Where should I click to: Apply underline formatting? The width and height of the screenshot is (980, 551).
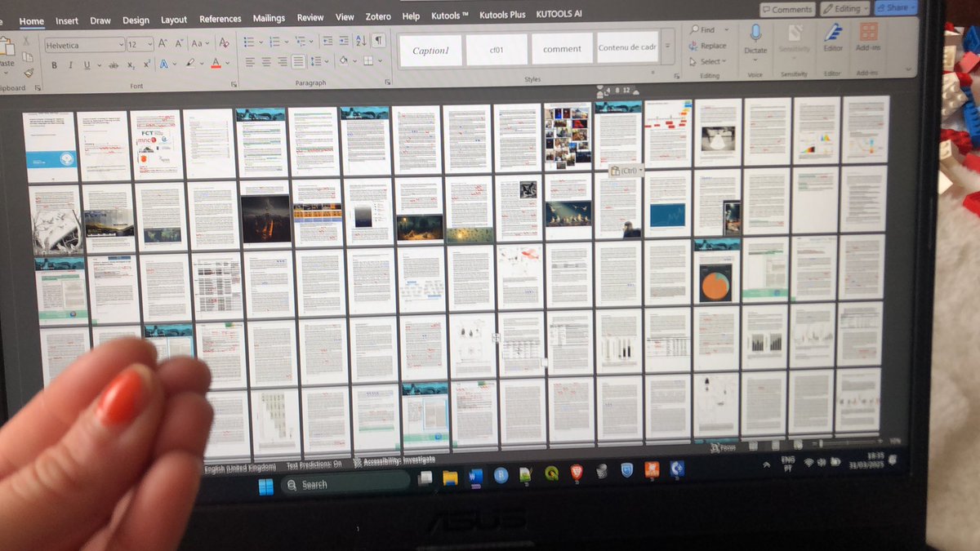pyautogui.click(x=87, y=65)
